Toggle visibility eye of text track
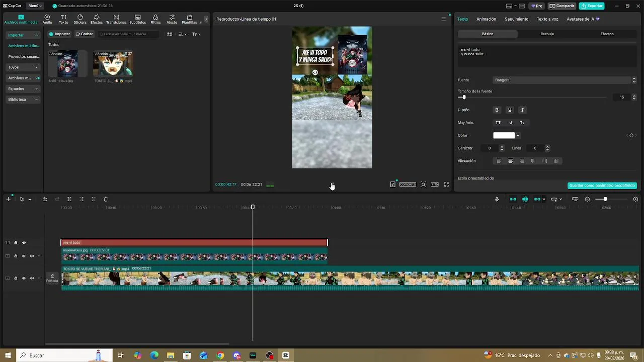The height and width of the screenshot is (362, 644). pyautogui.click(x=24, y=243)
